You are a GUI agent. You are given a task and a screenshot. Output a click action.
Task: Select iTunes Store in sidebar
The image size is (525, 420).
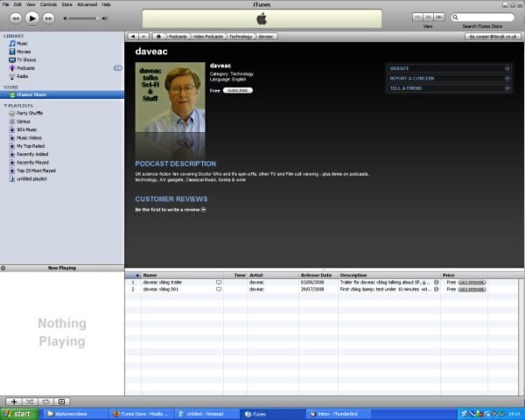pyautogui.click(x=62, y=94)
